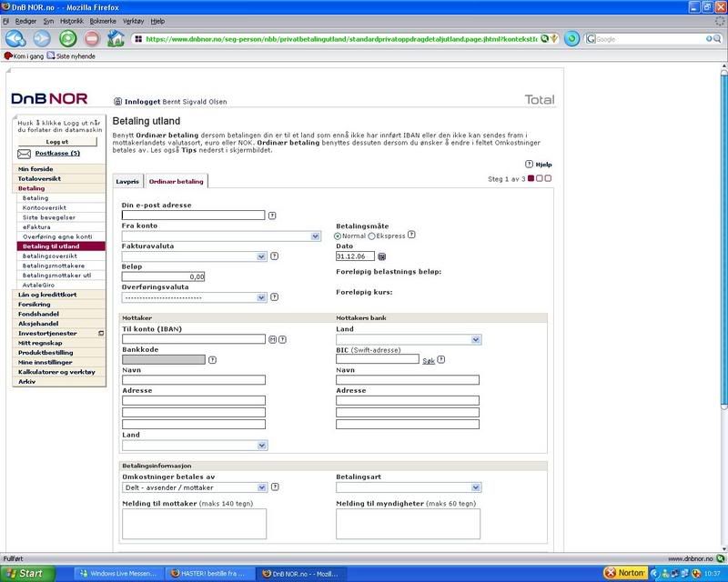Image resolution: width=728 pixels, height=582 pixels.
Task: Click help icon next to Fakturavaluta dropdown
Action: point(274,256)
